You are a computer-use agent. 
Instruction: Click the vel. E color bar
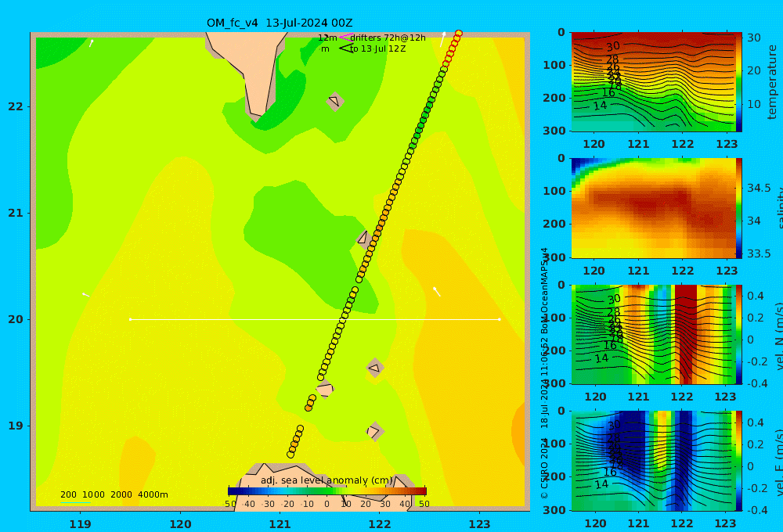(738, 461)
